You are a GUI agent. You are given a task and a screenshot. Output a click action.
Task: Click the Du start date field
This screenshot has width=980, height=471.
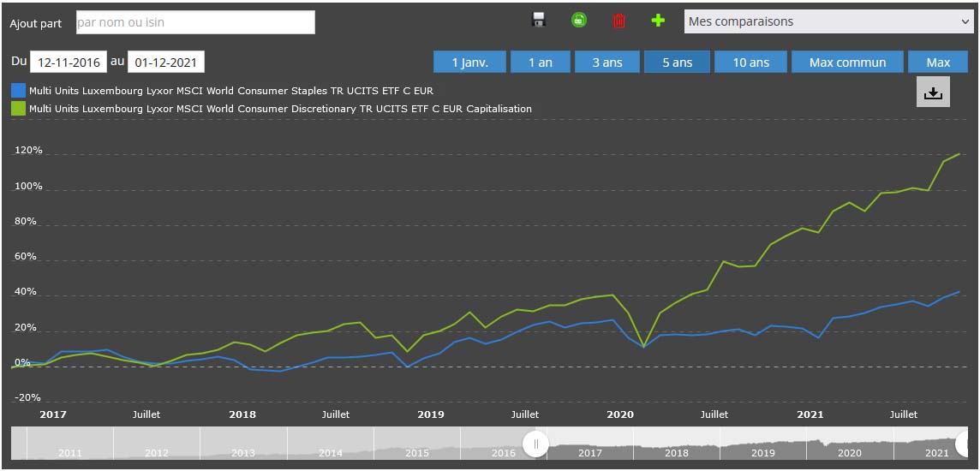point(69,62)
